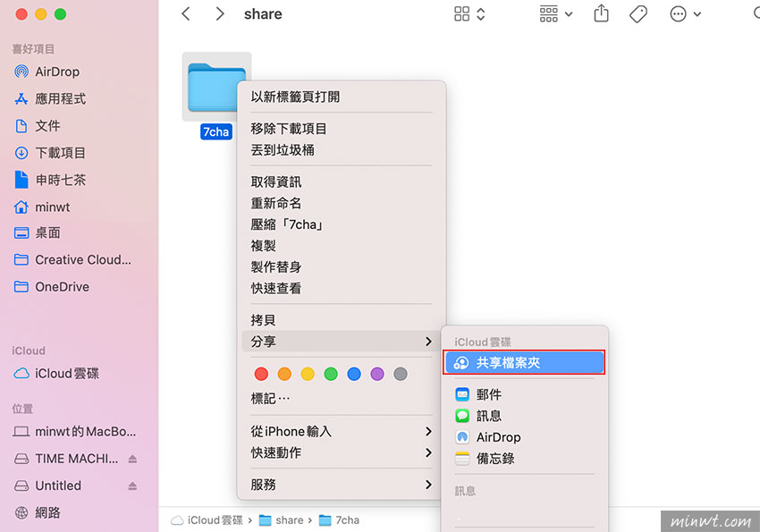
Task: Expand the 快速動作 submenu
Action: pyautogui.click(x=342, y=453)
